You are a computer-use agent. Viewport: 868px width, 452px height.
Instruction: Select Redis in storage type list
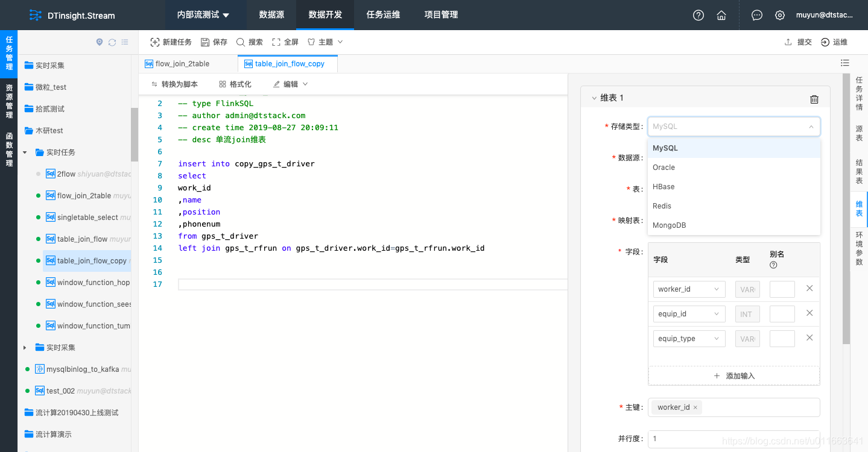tap(734, 206)
